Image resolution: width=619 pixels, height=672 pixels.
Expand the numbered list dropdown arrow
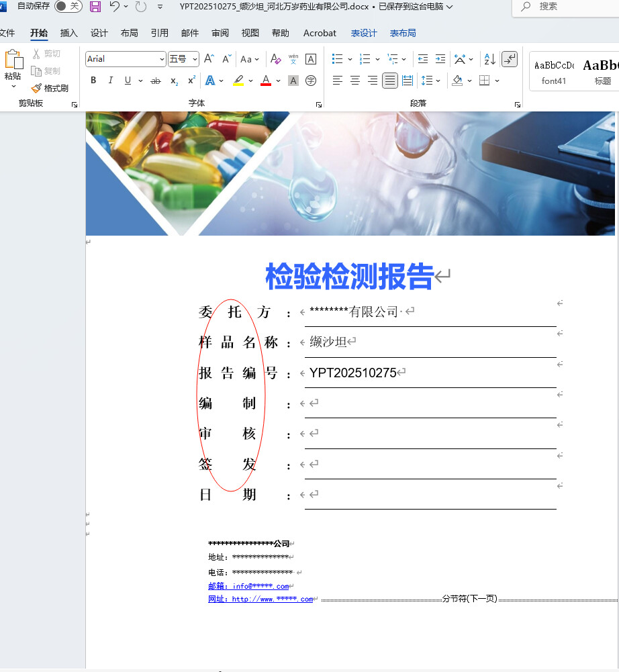click(377, 59)
